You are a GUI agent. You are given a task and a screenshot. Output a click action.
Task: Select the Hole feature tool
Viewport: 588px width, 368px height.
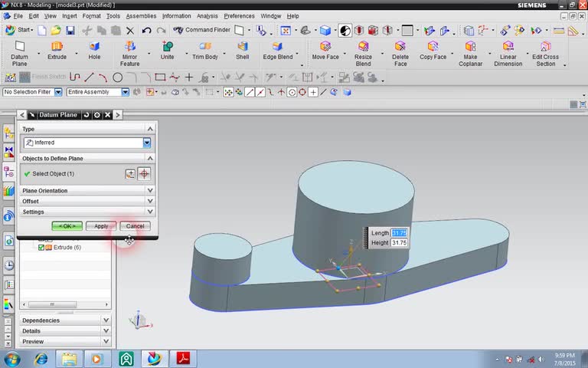coord(94,48)
